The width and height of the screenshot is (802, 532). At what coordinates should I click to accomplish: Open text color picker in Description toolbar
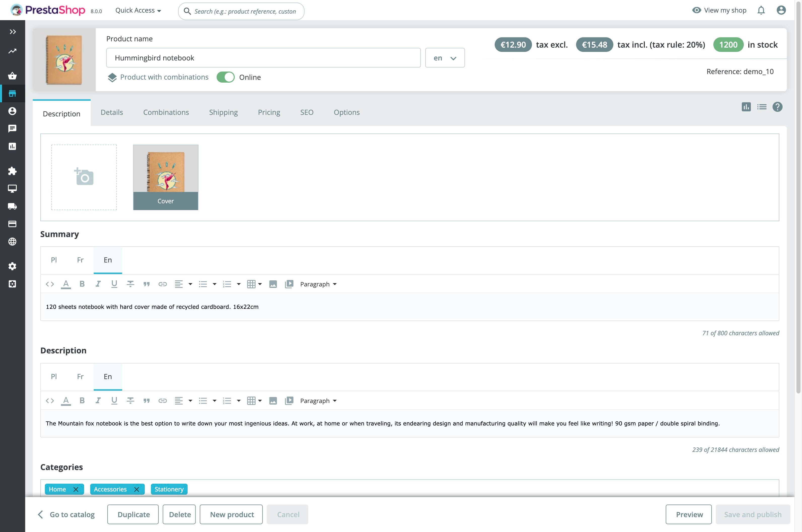[x=66, y=401]
